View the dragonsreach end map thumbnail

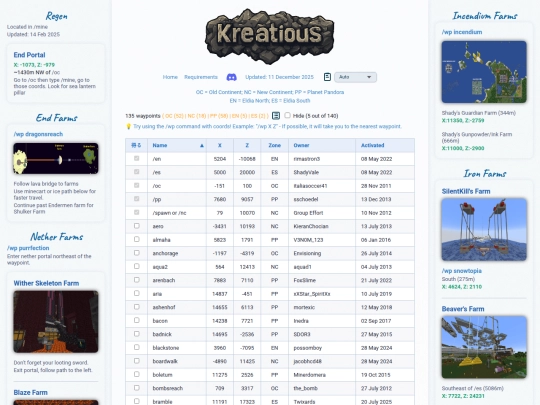tap(56, 158)
